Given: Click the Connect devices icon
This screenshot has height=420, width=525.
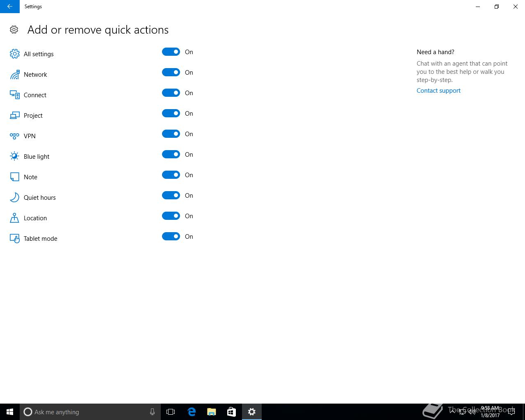Looking at the screenshot, I should [x=15, y=95].
